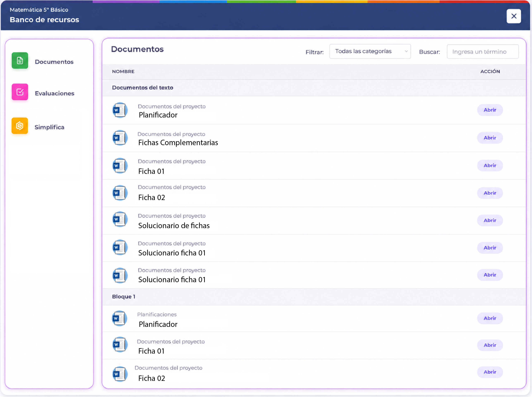Click Abrir for Ficha 01 in Bloque 1
This screenshot has width=532, height=397.
tap(490, 345)
